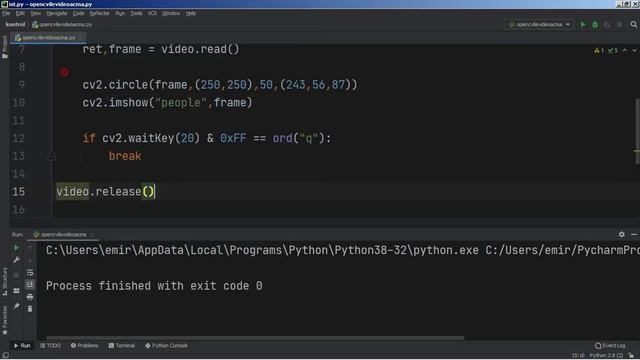
Task: Close the opencvilevideoacma run tab
Action: (x=92, y=234)
